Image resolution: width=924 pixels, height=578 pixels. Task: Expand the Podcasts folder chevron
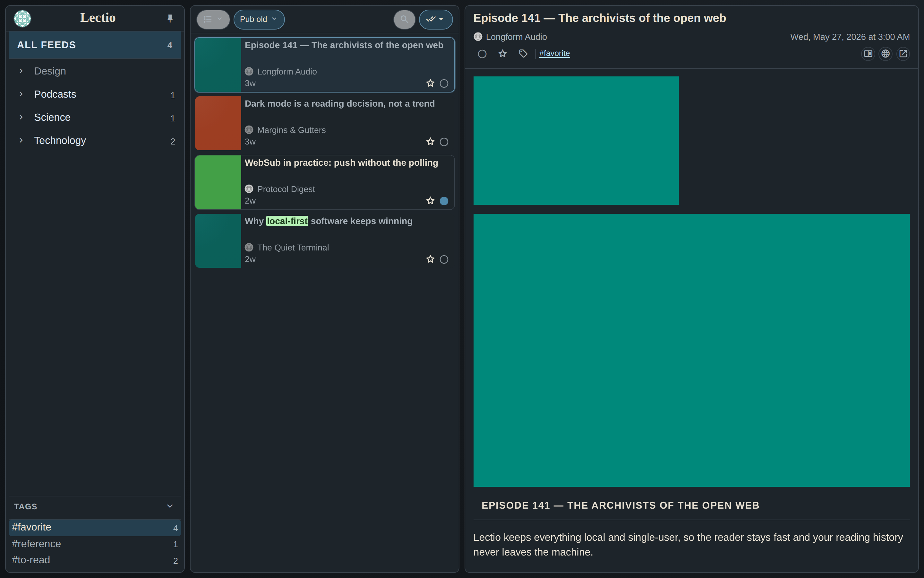[21, 94]
